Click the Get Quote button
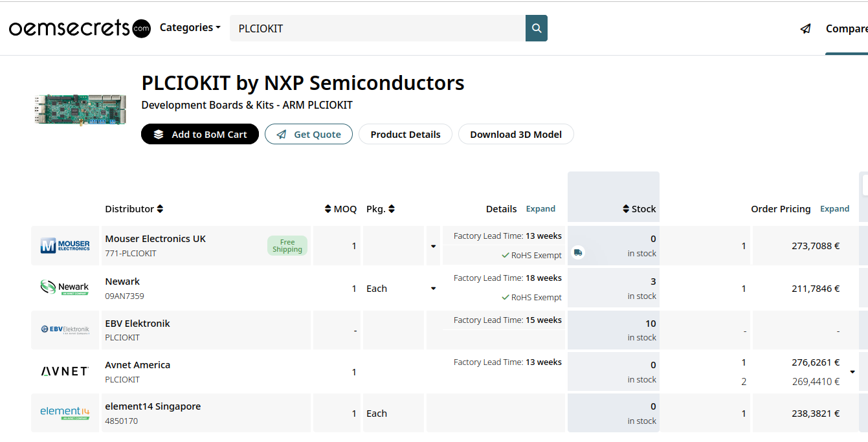This screenshot has width=868, height=442. [309, 135]
